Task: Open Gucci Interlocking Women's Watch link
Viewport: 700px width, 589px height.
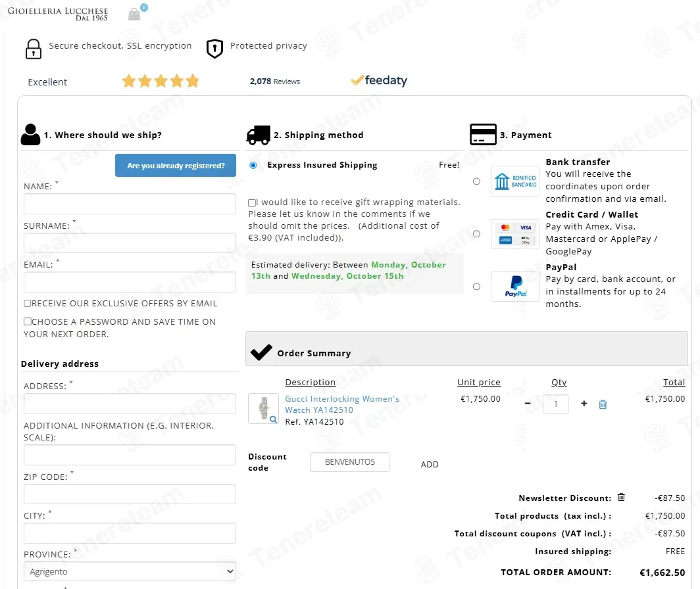Action: point(342,404)
